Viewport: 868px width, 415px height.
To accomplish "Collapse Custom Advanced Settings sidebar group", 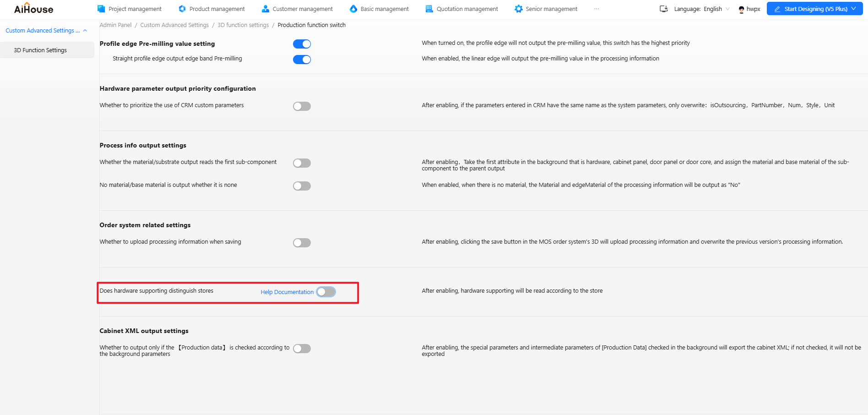I will coord(85,31).
